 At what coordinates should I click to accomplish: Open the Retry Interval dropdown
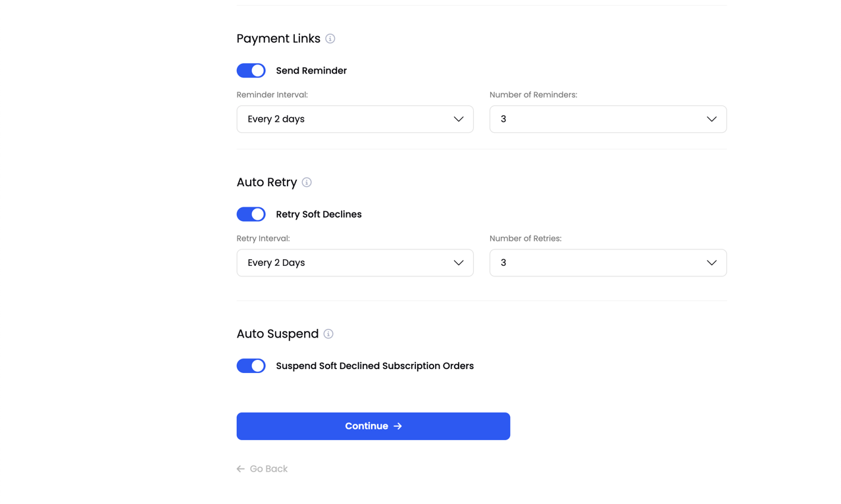[355, 263]
